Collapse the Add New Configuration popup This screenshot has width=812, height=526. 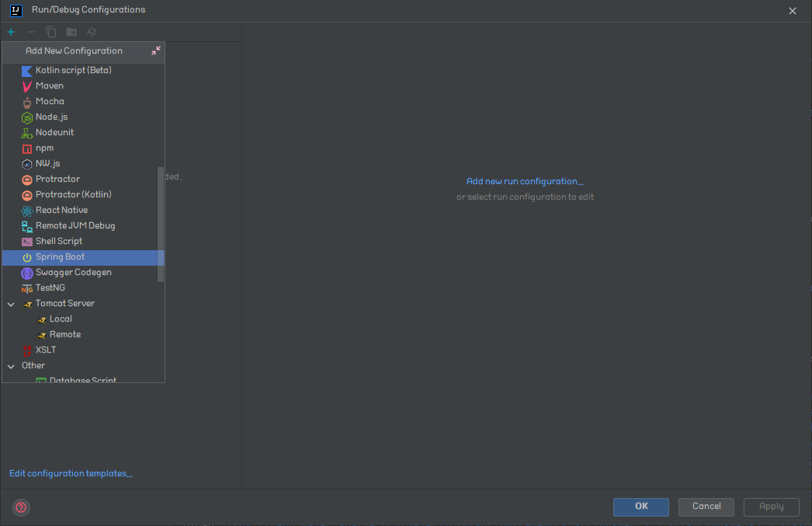[x=156, y=51]
